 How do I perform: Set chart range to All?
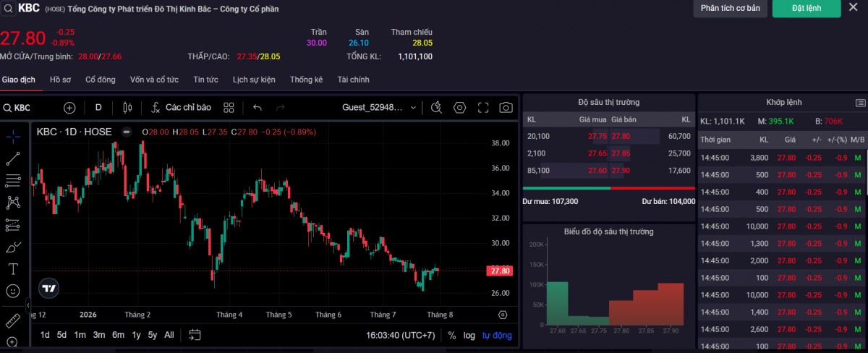(x=169, y=335)
